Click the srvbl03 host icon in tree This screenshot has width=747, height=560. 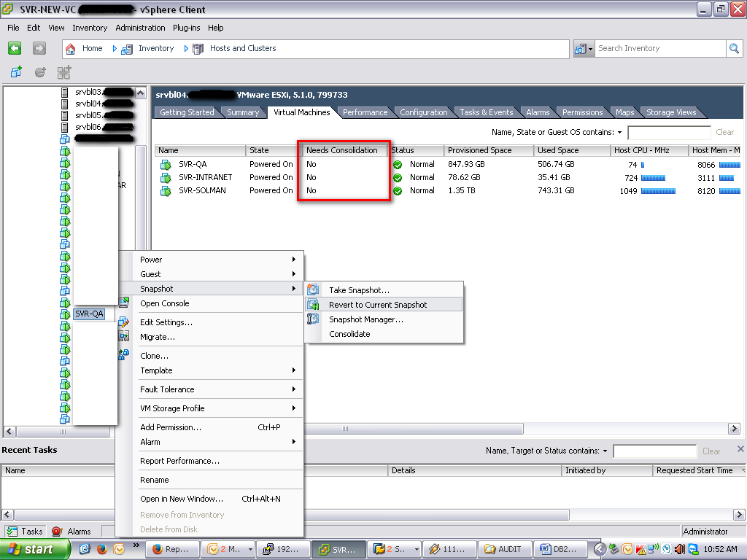pyautogui.click(x=65, y=92)
